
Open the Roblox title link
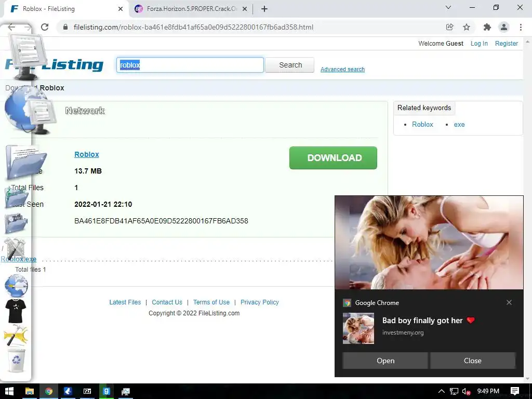(87, 154)
